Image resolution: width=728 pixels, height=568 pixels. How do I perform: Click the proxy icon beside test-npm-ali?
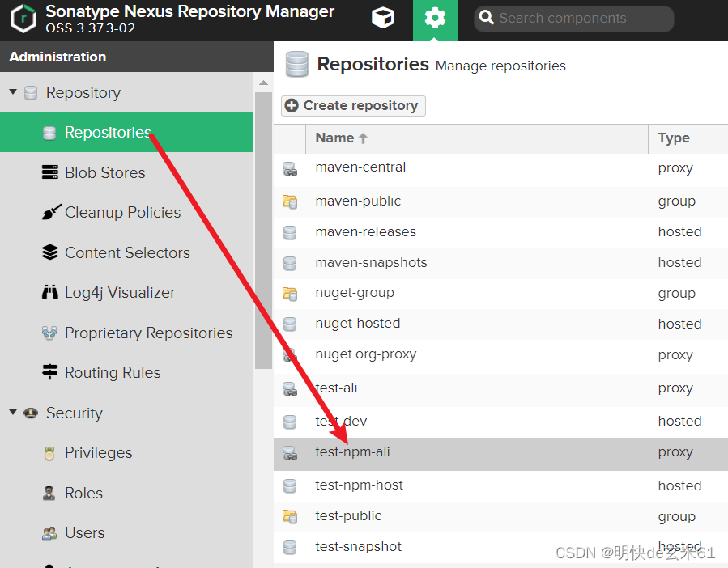tap(290, 453)
